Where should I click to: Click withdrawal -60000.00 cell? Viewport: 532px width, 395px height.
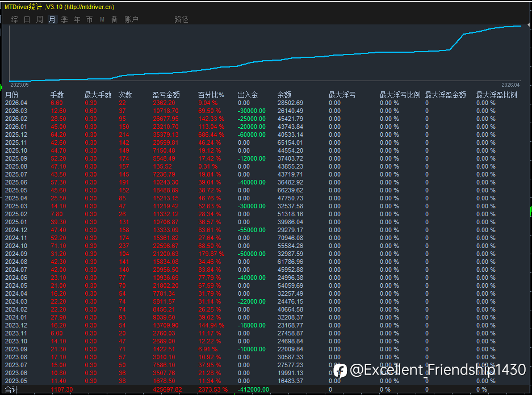(x=252, y=135)
